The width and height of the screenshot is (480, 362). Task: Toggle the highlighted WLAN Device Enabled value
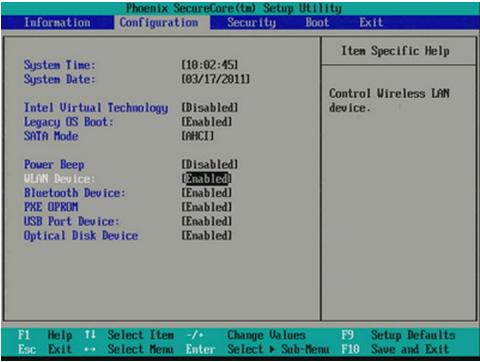[x=207, y=179]
